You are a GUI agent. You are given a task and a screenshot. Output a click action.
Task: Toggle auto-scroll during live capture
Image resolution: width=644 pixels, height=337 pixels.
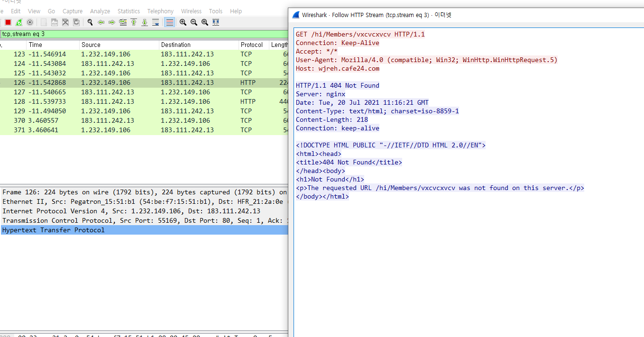point(156,22)
